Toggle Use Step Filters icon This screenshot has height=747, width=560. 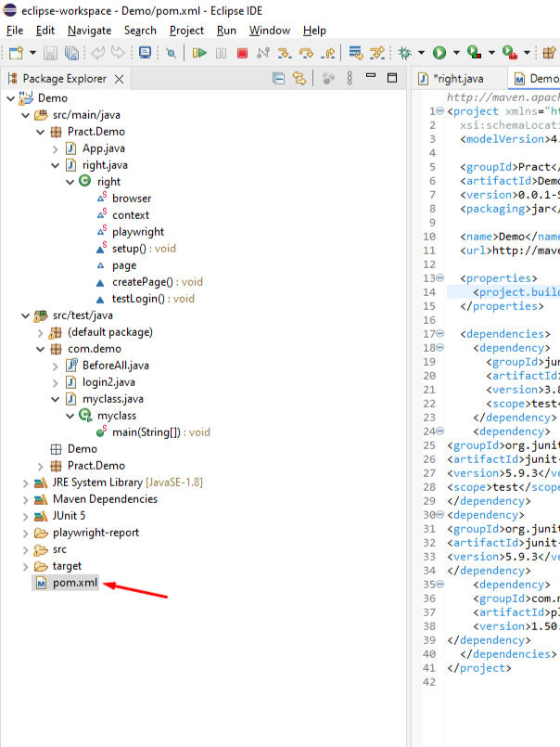[377, 52]
